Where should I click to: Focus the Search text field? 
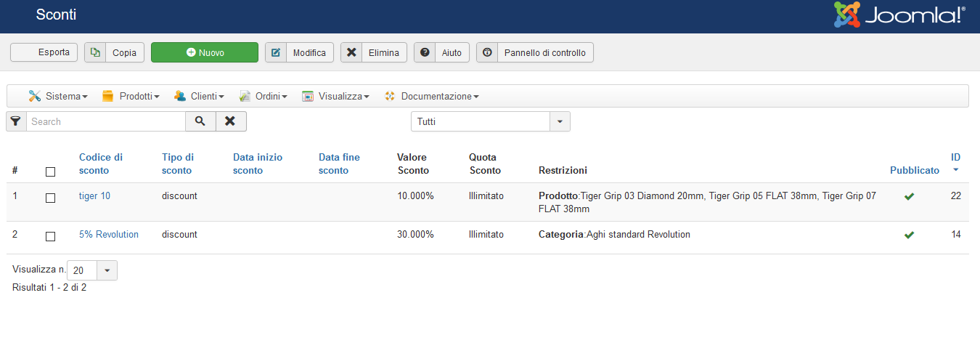pyautogui.click(x=106, y=121)
